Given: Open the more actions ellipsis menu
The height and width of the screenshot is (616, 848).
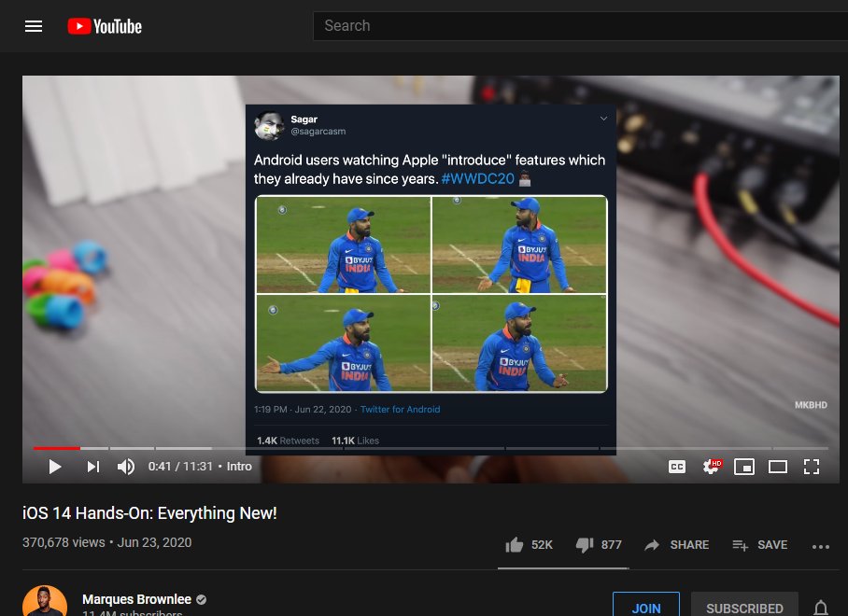Looking at the screenshot, I should tap(820, 546).
